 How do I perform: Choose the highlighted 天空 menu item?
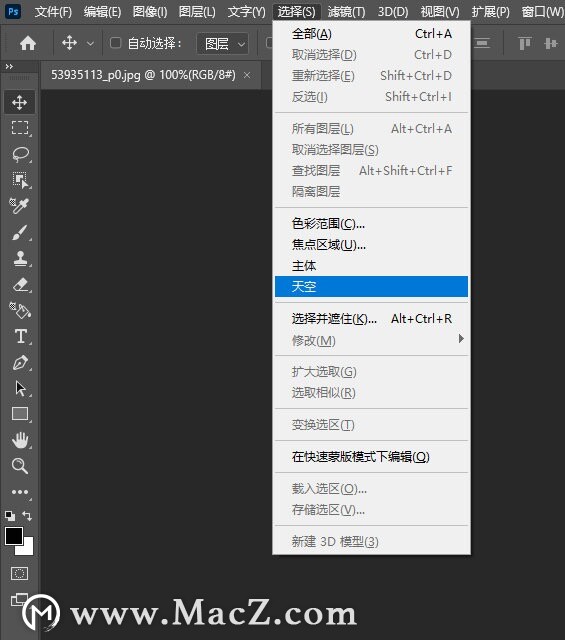tap(371, 287)
